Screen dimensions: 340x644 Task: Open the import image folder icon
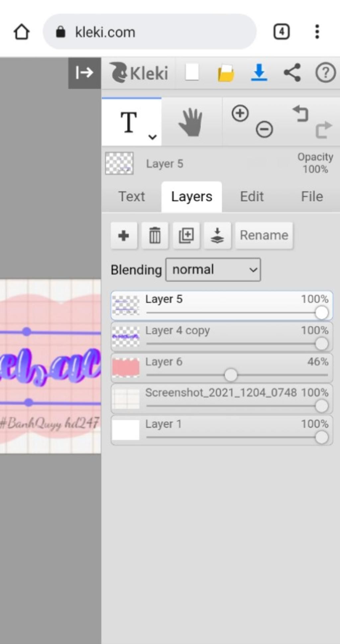coord(226,73)
